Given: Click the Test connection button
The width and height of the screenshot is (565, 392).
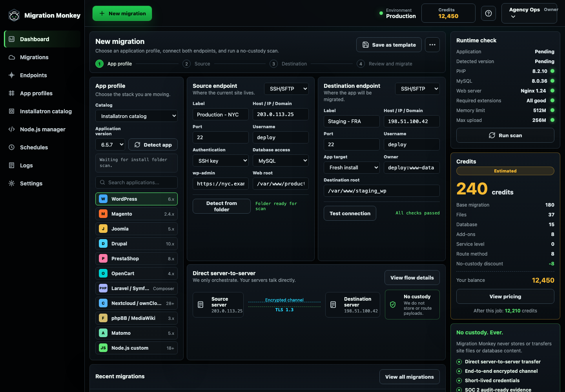Looking at the screenshot, I should pyautogui.click(x=350, y=213).
